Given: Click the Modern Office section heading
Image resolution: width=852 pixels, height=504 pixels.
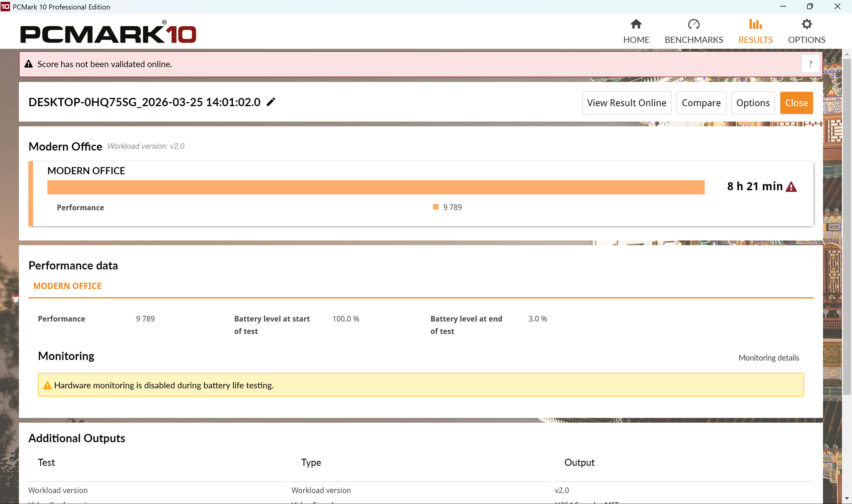Looking at the screenshot, I should (65, 146).
